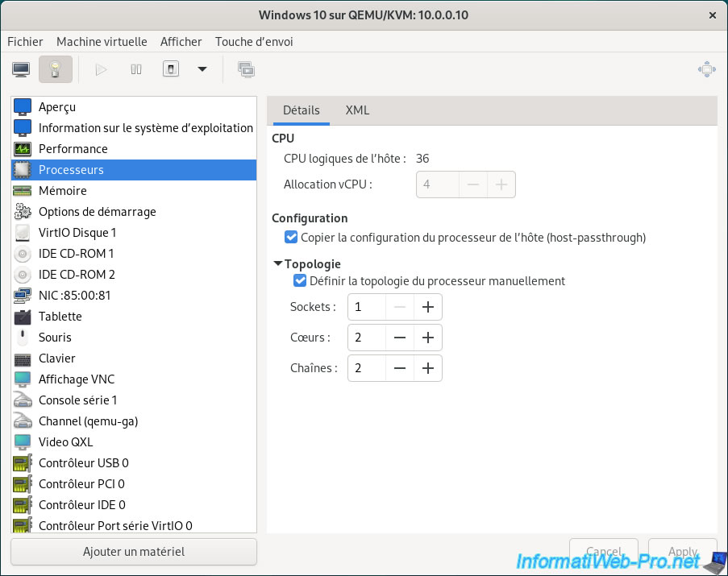Select VirtIO Disque 1
728x576 pixels.
pos(134,233)
